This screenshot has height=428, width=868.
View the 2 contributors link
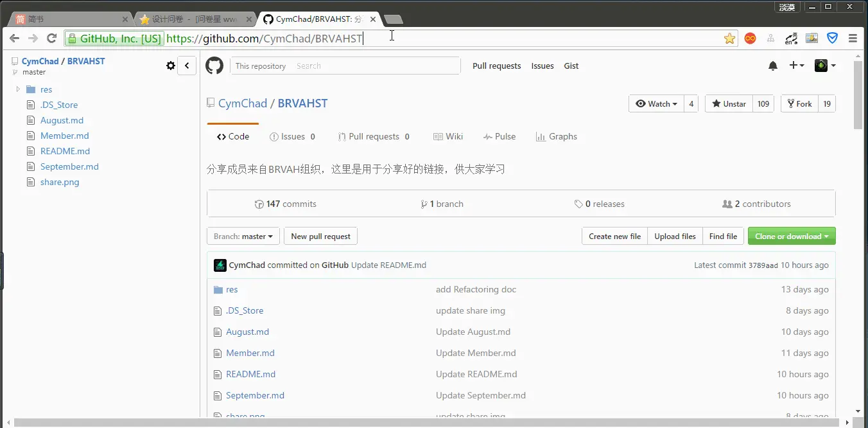point(756,204)
